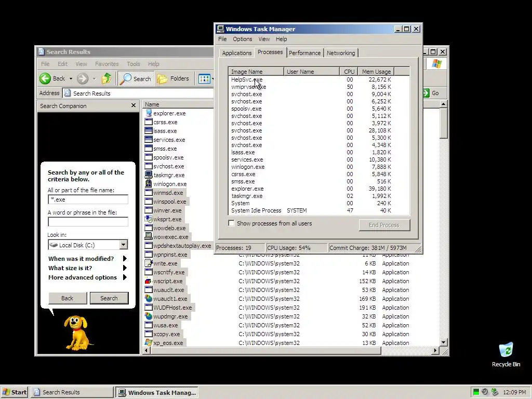Open the Back button history dropdown arrow
Viewport: 532px width, 399px height.
click(71, 79)
